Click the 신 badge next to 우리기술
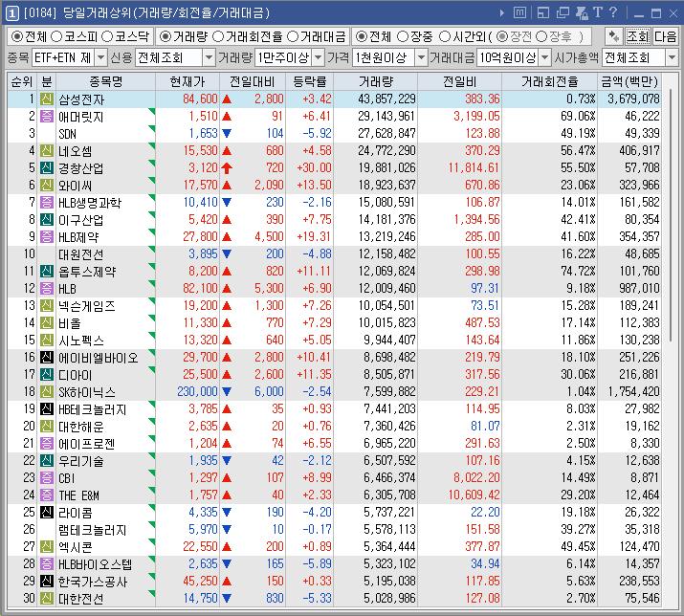 tap(47, 460)
